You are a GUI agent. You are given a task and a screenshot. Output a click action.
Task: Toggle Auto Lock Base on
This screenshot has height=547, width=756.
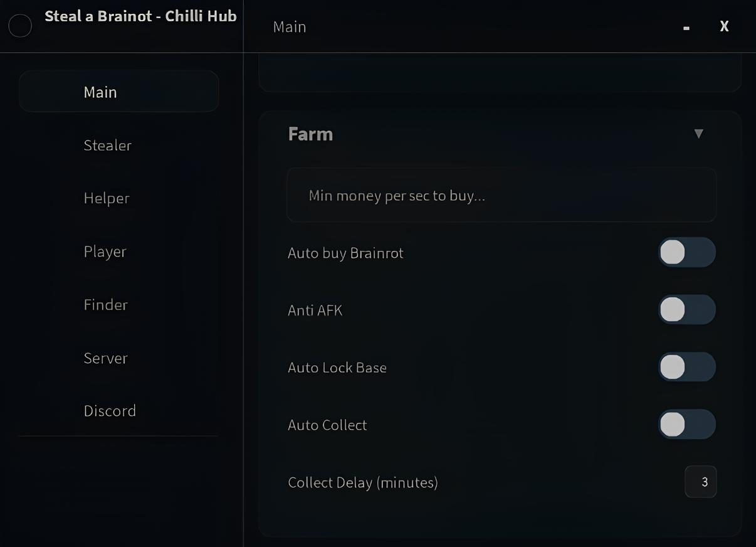click(686, 367)
